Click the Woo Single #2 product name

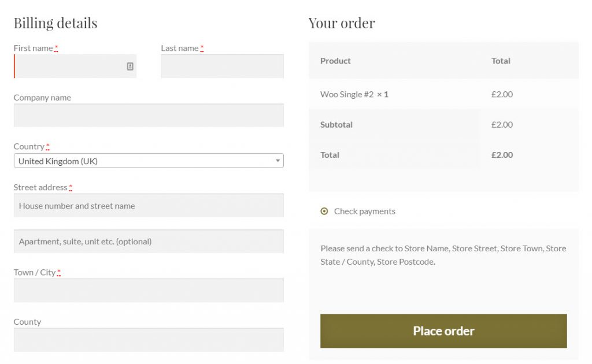pyautogui.click(x=345, y=94)
